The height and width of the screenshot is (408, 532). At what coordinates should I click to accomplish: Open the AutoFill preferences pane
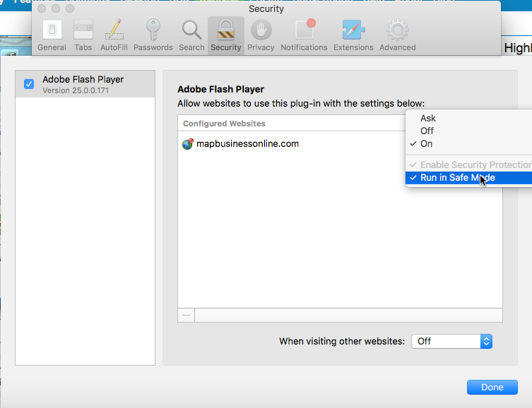(x=114, y=35)
